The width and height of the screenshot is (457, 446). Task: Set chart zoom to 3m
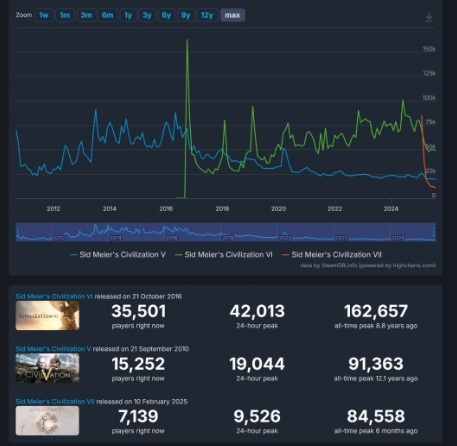point(86,15)
